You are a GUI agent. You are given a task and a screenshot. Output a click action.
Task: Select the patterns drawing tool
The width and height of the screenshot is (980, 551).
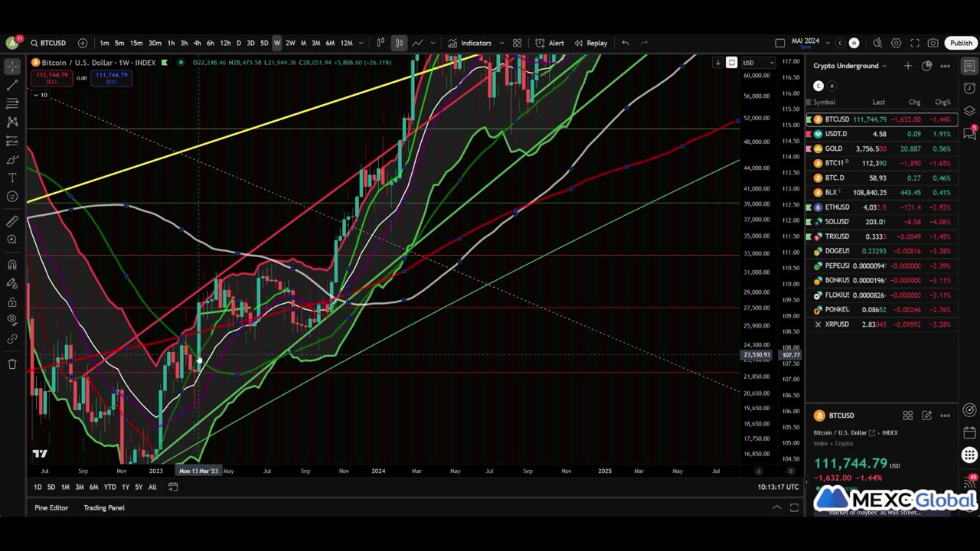click(x=12, y=122)
